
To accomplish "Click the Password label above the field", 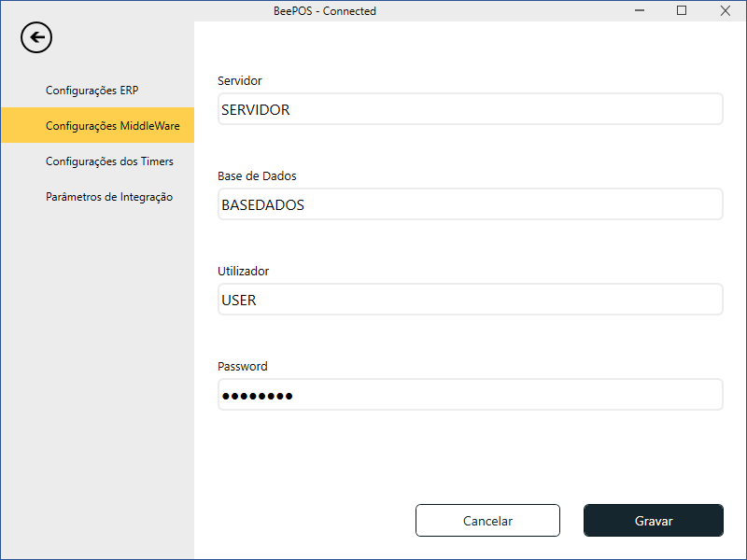I will [x=242, y=367].
